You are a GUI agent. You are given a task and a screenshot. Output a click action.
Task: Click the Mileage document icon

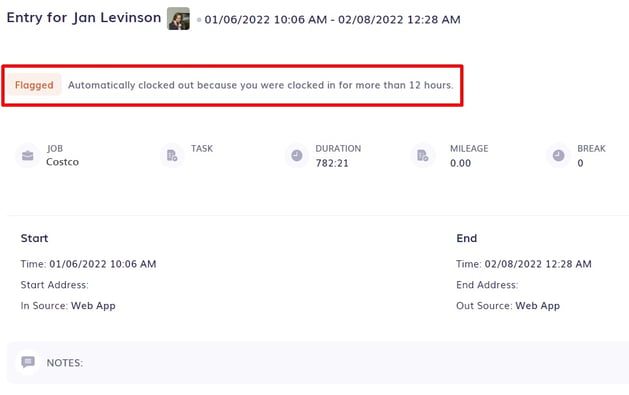[x=422, y=156]
